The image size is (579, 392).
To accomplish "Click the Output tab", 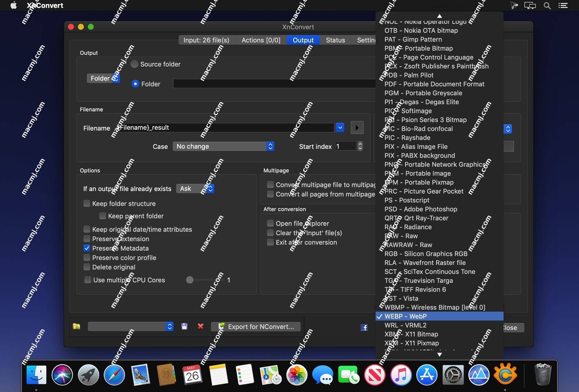I will pyautogui.click(x=303, y=40).
